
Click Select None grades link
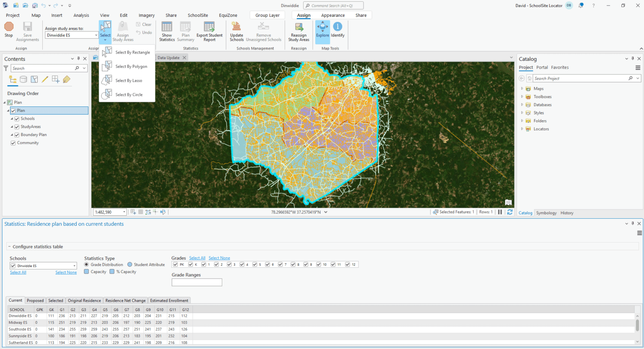[219, 258]
